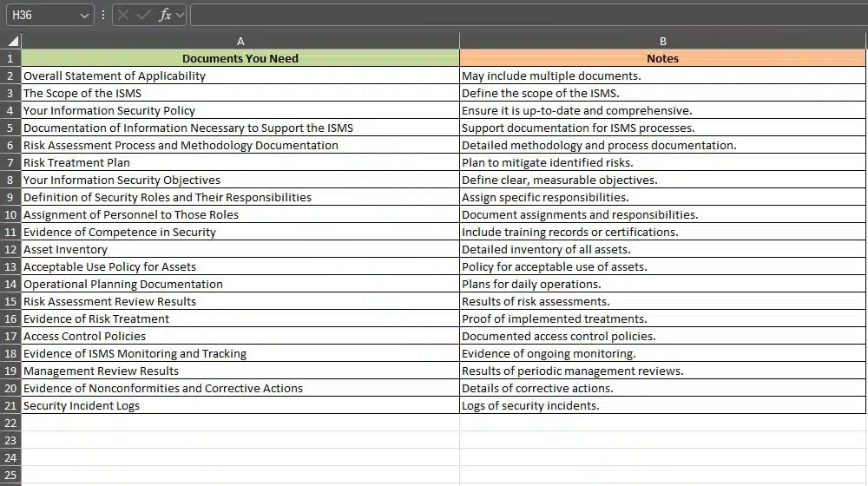Click cell Your Information Security Policy
The width and height of the screenshot is (868, 486).
pyautogui.click(x=240, y=111)
